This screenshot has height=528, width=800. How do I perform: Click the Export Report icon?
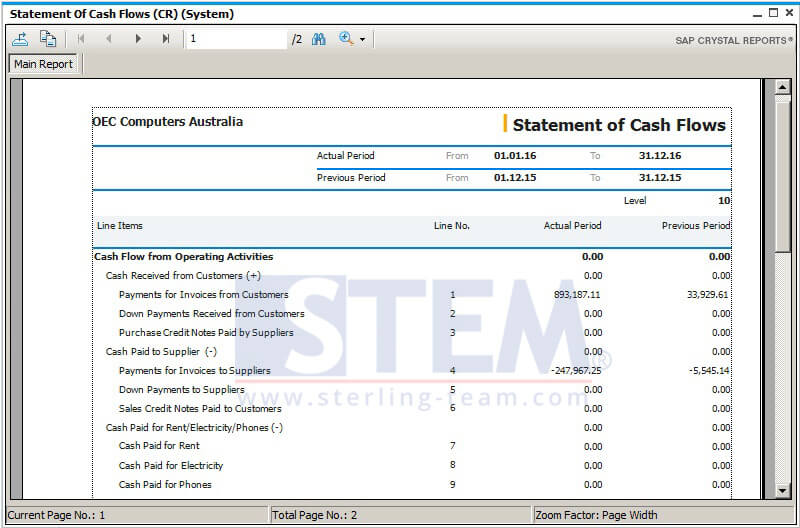(x=20, y=39)
